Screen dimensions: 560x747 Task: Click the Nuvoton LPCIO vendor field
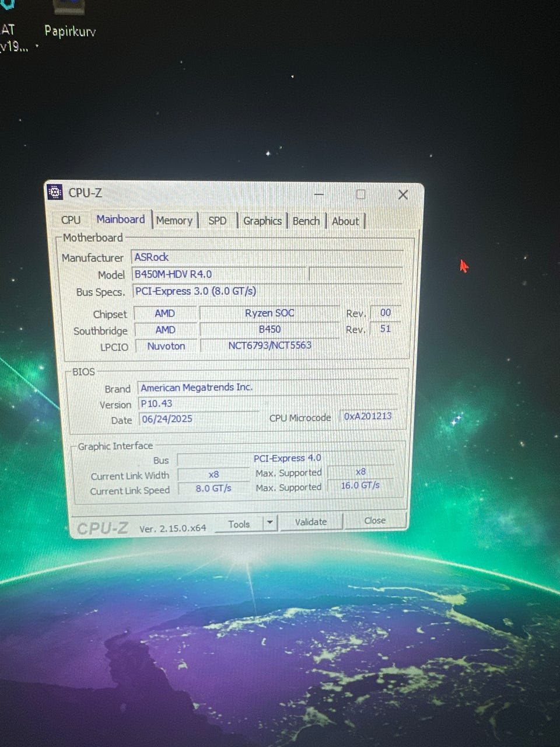point(166,346)
